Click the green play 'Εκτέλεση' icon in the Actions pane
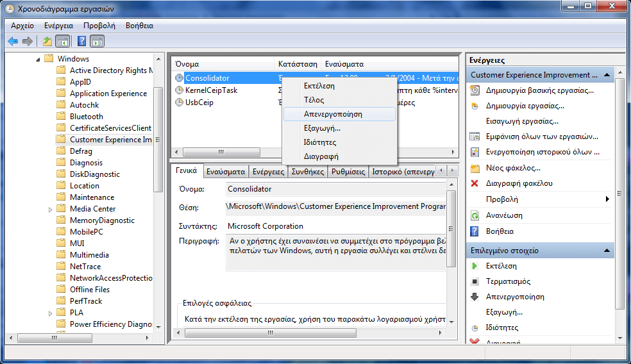 click(x=475, y=266)
